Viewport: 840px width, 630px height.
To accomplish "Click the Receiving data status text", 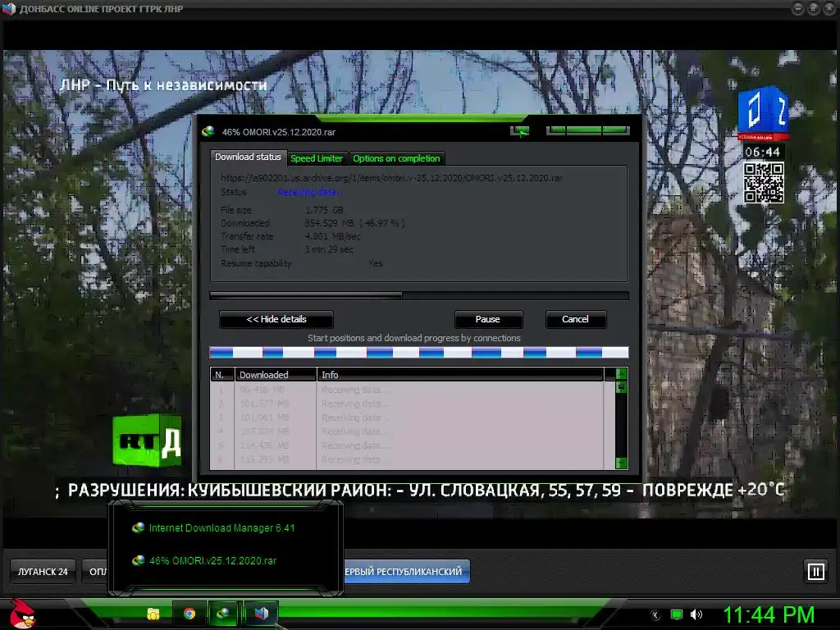I will coord(308,192).
